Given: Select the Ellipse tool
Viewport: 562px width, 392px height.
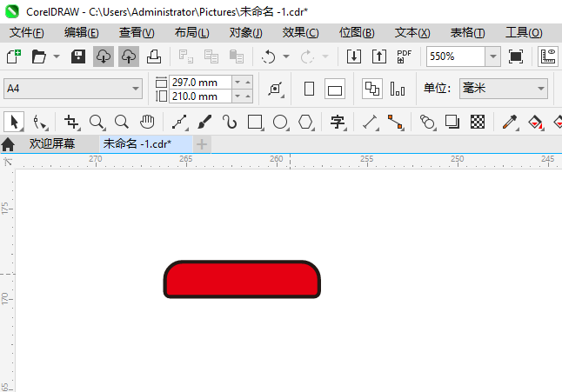Looking at the screenshot, I should tap(280, 122).
